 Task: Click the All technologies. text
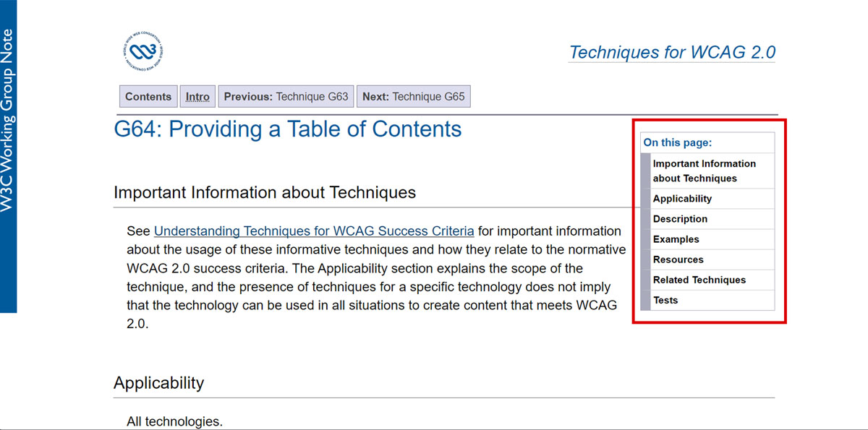pyautogui.click(x=174, y=421)
